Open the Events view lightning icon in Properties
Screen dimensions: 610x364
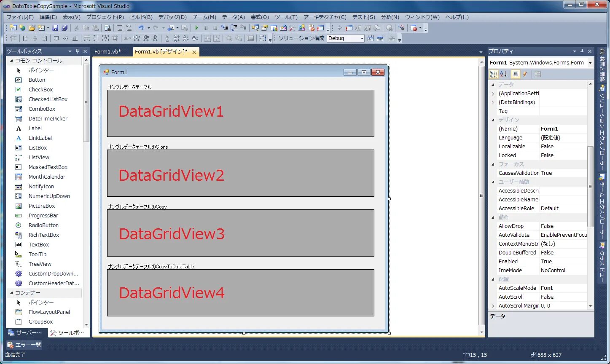525,74
